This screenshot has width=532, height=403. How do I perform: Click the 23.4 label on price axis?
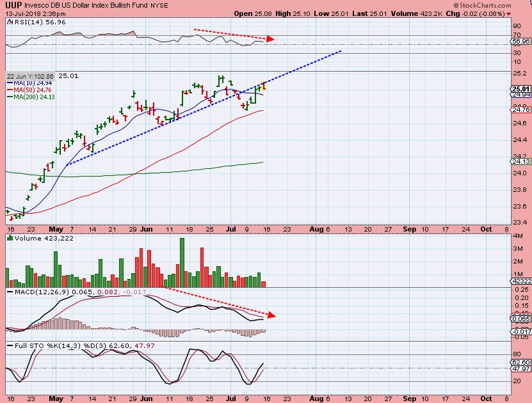(x=520, y=223)
